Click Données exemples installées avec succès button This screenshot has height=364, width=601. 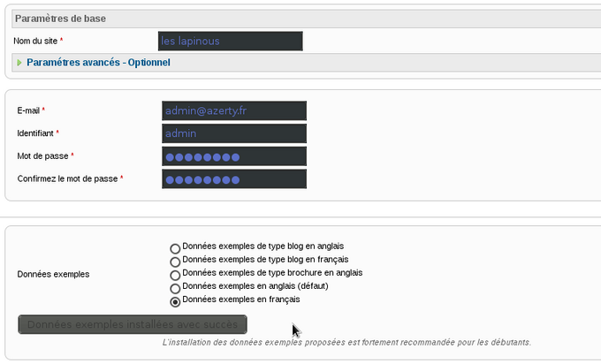click(x=133, y=324)
